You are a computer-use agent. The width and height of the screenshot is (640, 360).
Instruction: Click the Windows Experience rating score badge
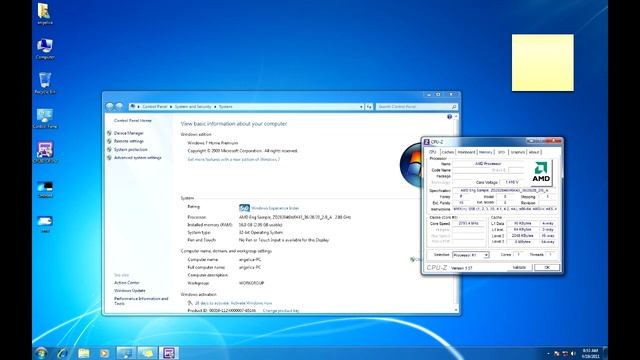244,208
